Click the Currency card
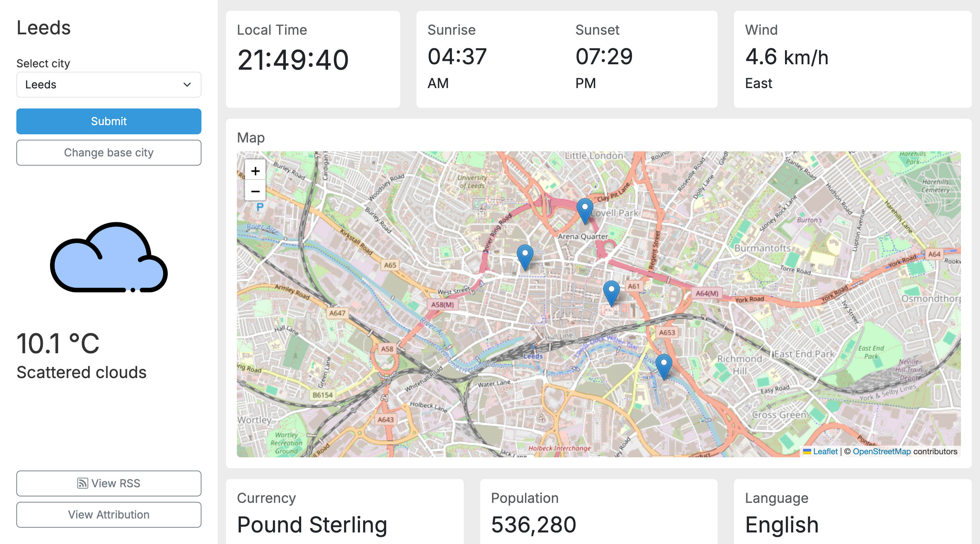 click(x=345, y=511)
